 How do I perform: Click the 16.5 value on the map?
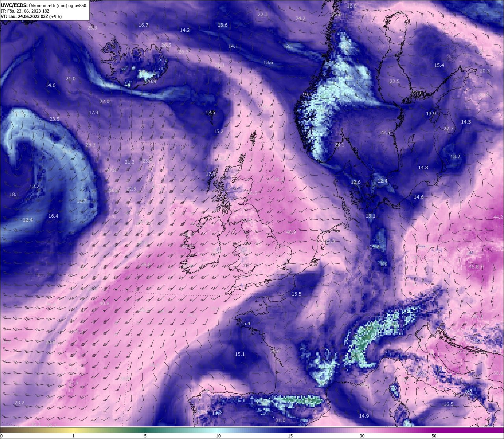[x=448, y=404]
